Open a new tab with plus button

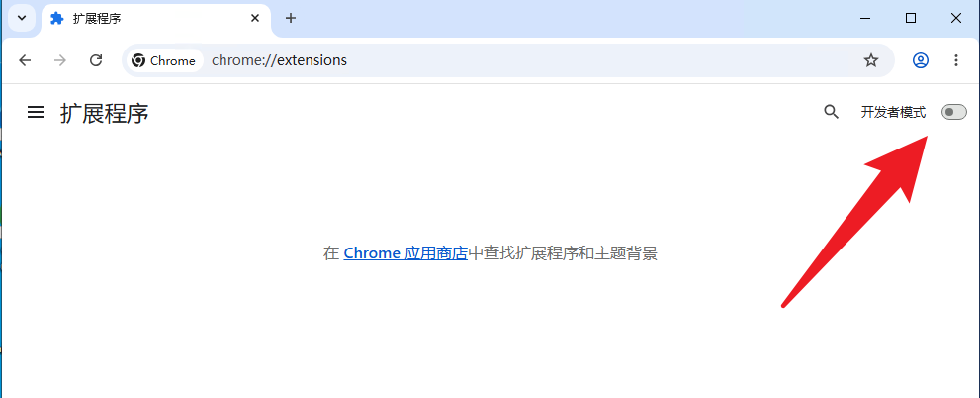pos(290,18)
